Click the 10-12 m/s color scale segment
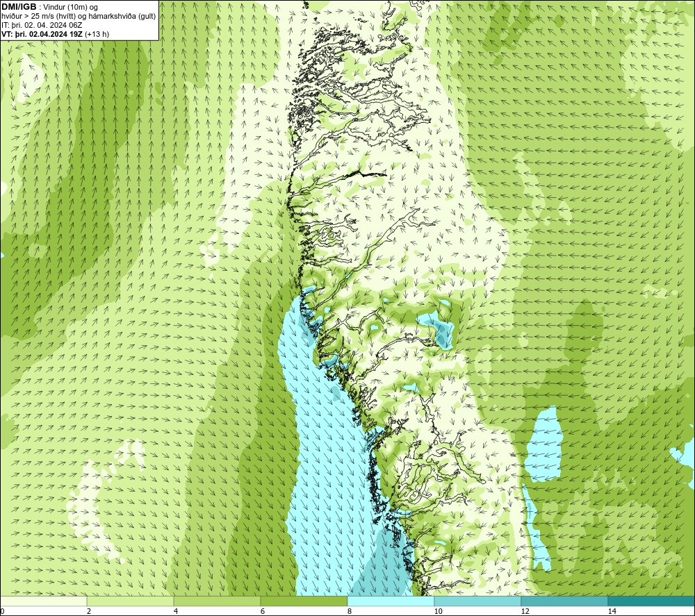 pos(478,601)
